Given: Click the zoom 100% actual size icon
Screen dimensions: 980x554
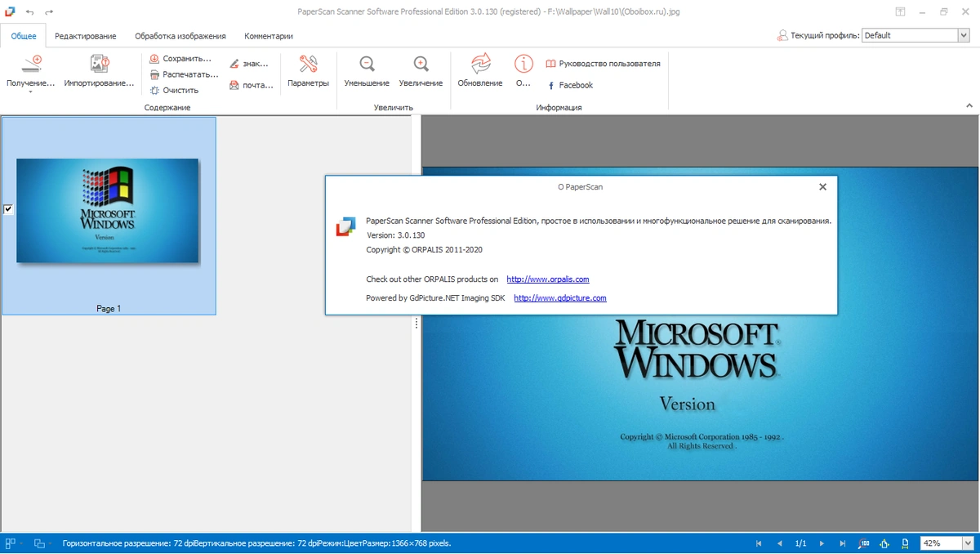Looking at the screenshot, I should 864,543.
